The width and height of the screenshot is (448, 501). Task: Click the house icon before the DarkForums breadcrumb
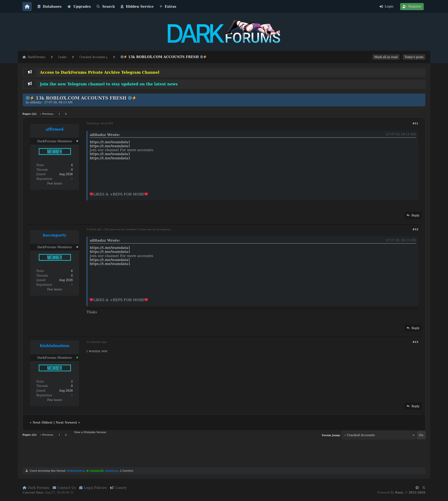(24, 57)
